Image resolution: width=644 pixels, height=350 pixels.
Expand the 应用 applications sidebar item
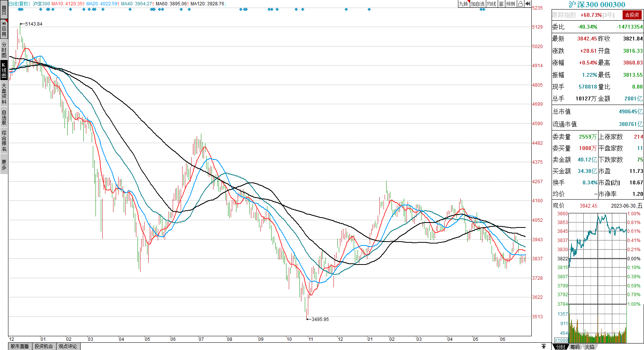4,29
